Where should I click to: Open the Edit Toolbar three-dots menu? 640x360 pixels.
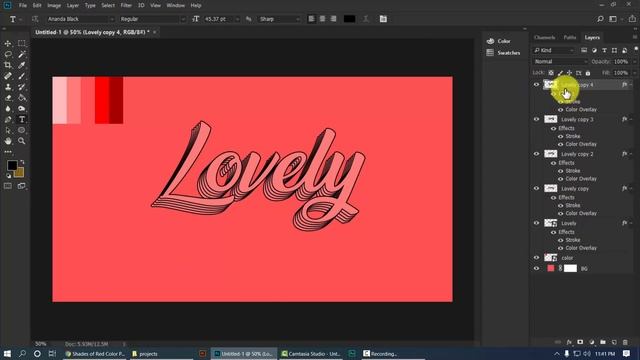click(x=8, y=152)
